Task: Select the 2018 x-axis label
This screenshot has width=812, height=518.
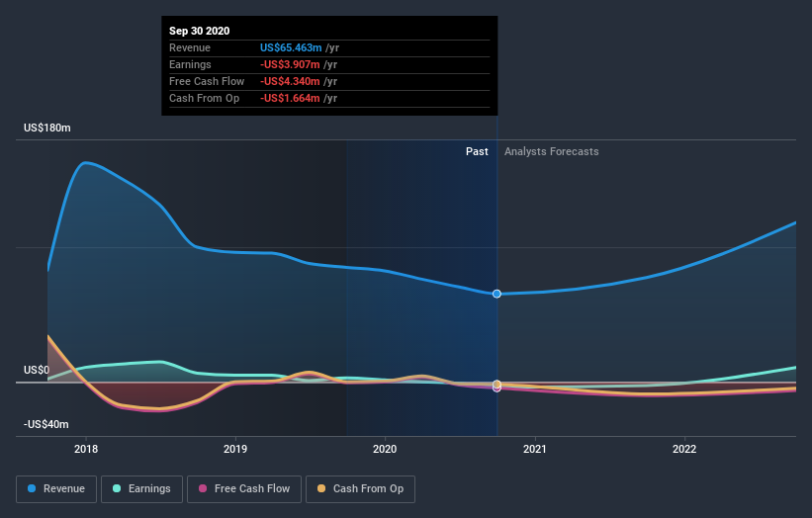Action: click(86, 449)
